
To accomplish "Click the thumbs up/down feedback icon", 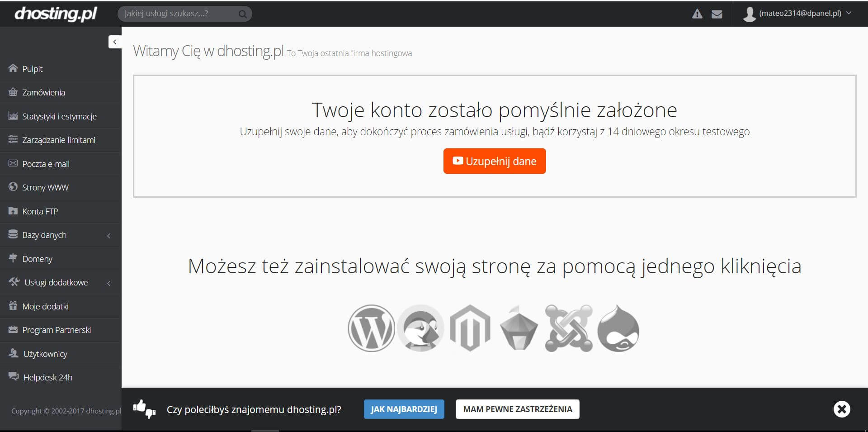I will [x=144, y=409].
